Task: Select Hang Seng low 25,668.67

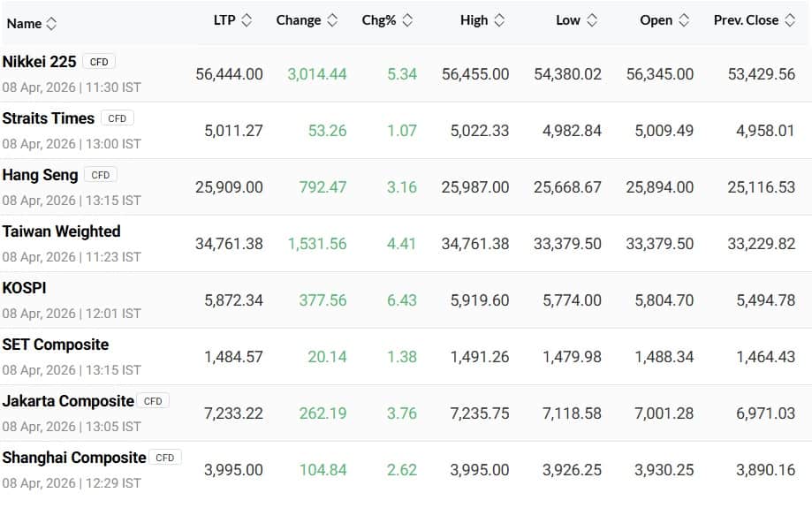Action: (x=567, y=187)
